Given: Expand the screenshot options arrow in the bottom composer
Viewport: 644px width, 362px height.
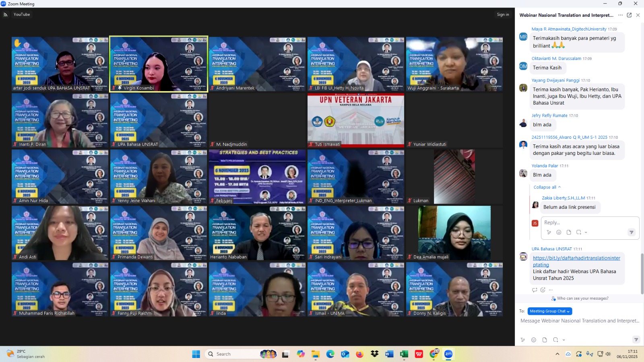Looking at the screenshot, I should pos(563,340).
